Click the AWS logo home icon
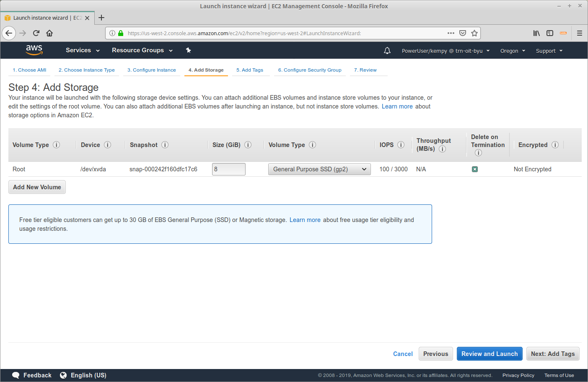Image resolution: width=588 pixels, height=382 pixels. [x=34, y=50]
